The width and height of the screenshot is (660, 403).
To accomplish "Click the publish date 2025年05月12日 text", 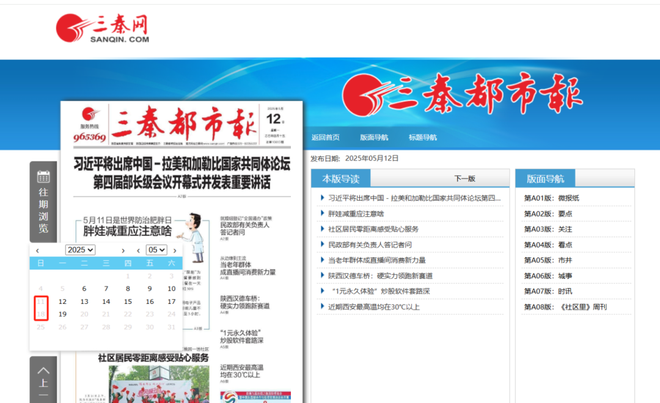I will pos(372,158).
